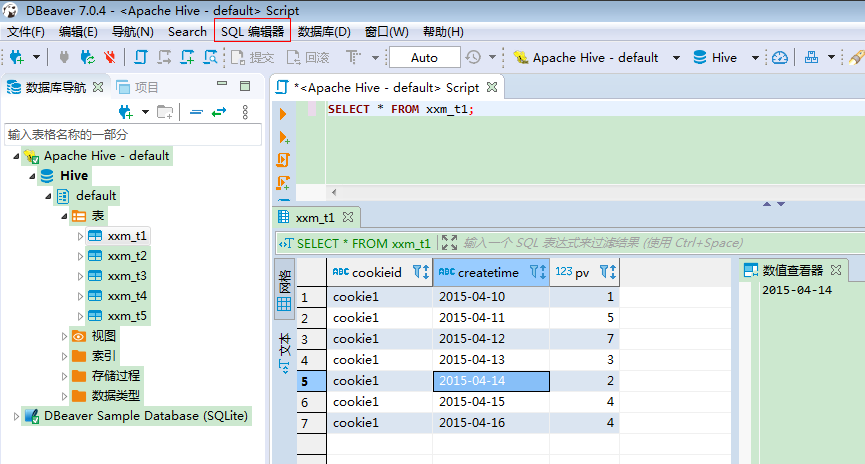Open the 编辑(E) menu

coord(78,31)
